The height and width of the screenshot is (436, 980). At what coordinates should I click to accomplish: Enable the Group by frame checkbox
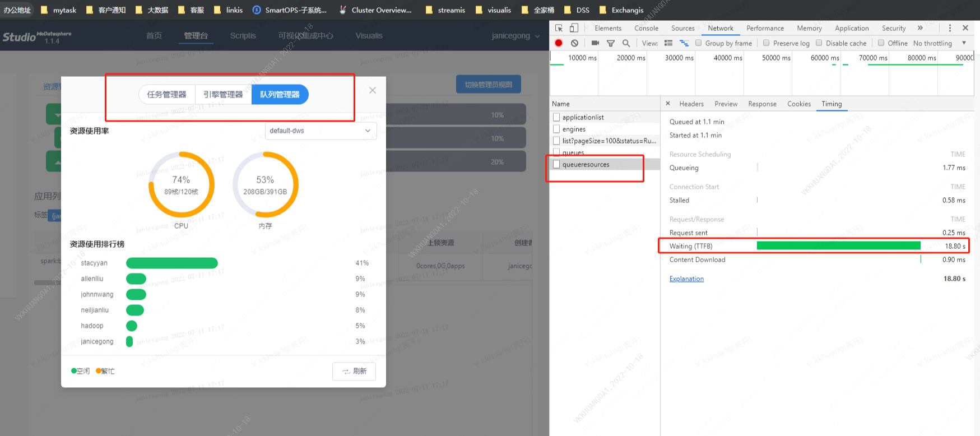(x=698, y=43)
